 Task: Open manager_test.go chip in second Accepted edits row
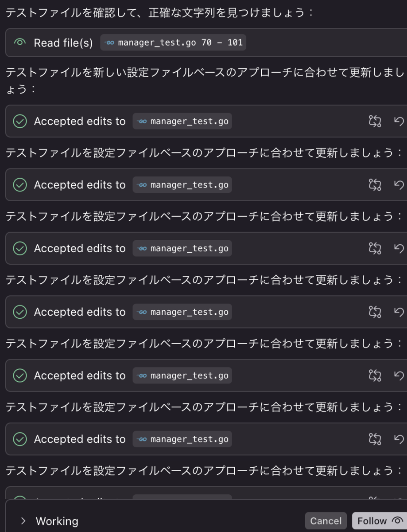coord(182,184)
